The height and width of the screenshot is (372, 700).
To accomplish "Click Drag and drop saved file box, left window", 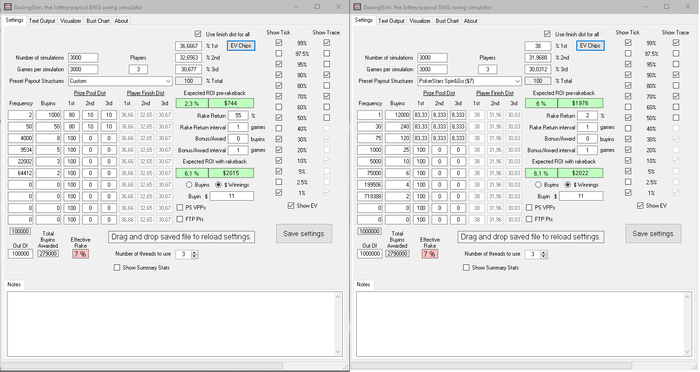I will click(x=182, y=237).
